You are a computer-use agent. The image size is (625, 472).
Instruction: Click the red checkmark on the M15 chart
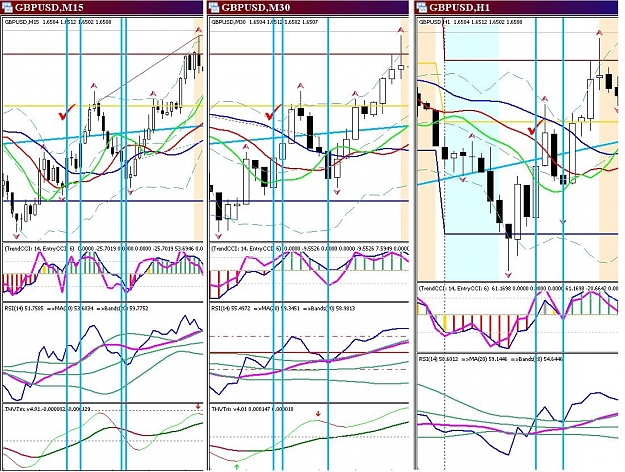(x=67, y=113)
